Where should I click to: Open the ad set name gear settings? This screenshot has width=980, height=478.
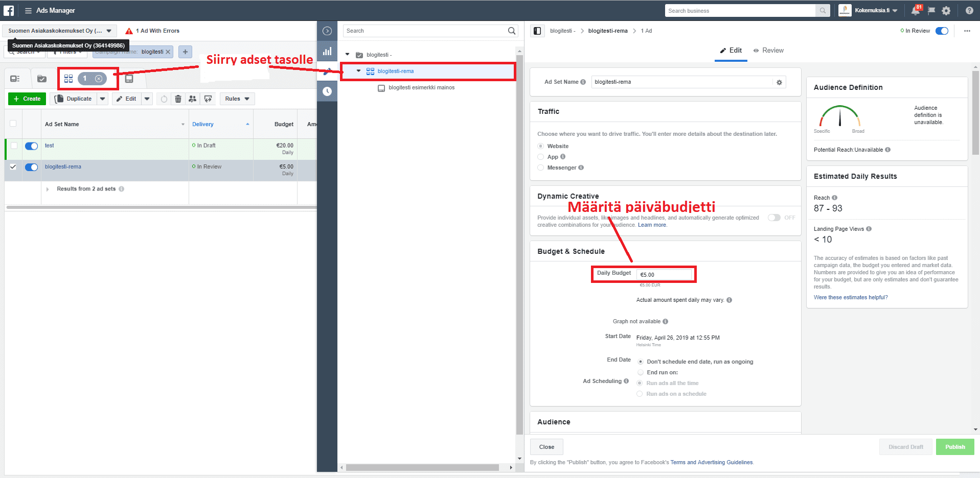(x=779, y=82)
